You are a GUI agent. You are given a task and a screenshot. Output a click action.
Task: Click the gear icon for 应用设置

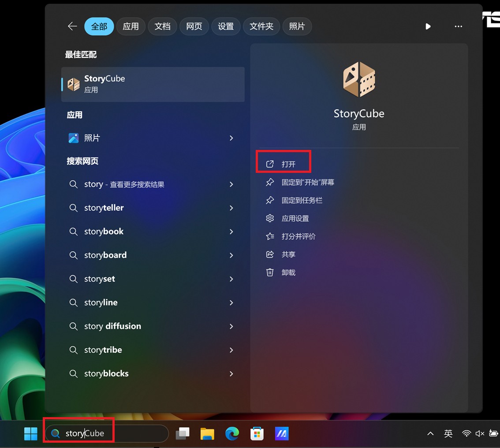click(x=270, y=218)
